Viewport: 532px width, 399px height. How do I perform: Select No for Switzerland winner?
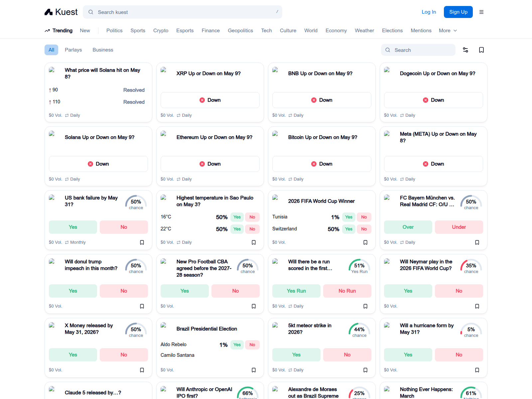pos(364,229)
